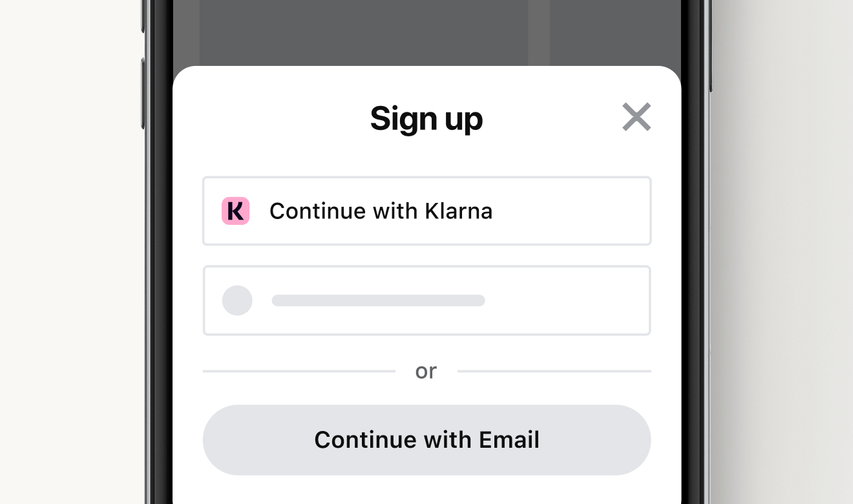This screenshot has width=853, height=504.
Task: Select the circular avatar placeholder icon
Action: pyautogui.click(x=237, y=300)
